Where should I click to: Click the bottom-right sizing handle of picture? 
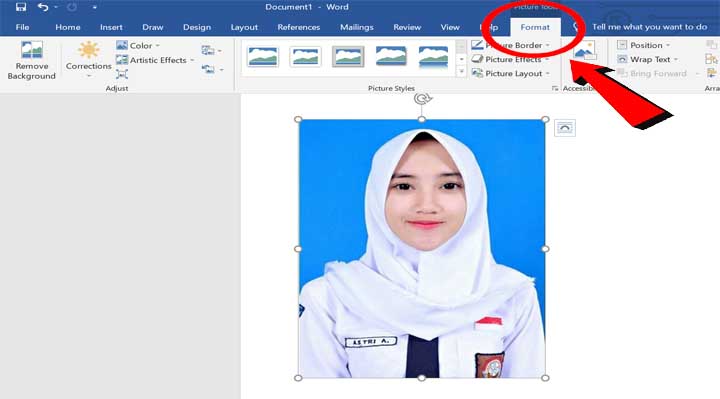(545, 378)
